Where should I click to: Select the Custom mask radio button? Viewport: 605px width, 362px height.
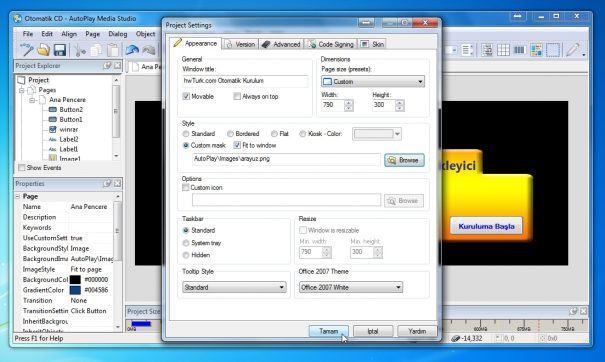point(186,145)
